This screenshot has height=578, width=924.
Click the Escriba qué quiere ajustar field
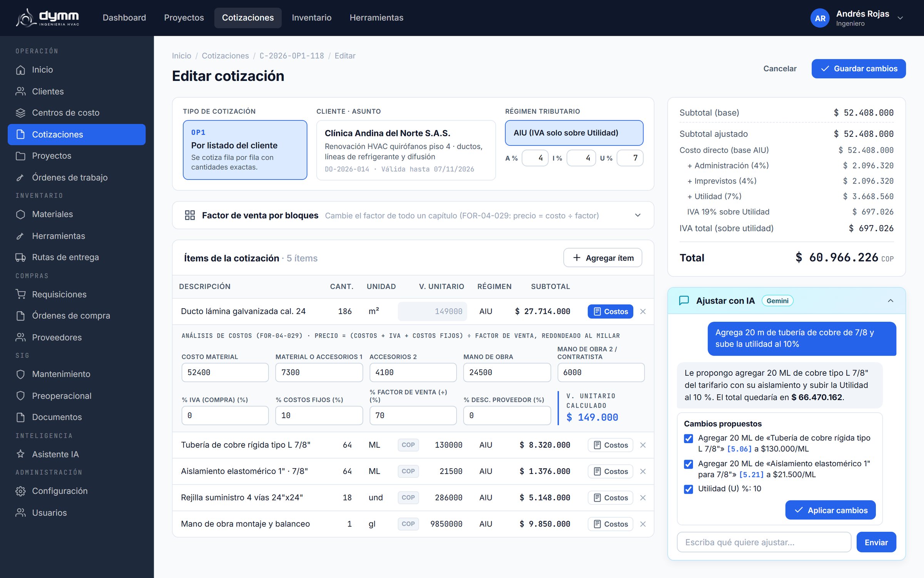(764, 542)
